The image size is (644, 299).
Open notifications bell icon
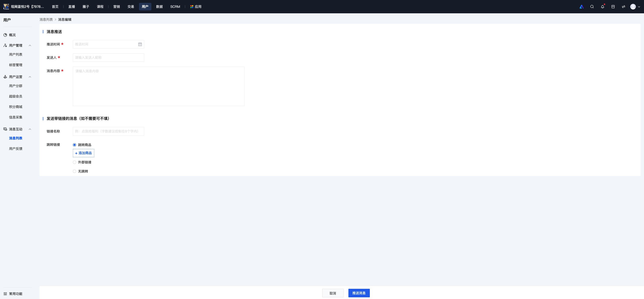tap(603, 7)
